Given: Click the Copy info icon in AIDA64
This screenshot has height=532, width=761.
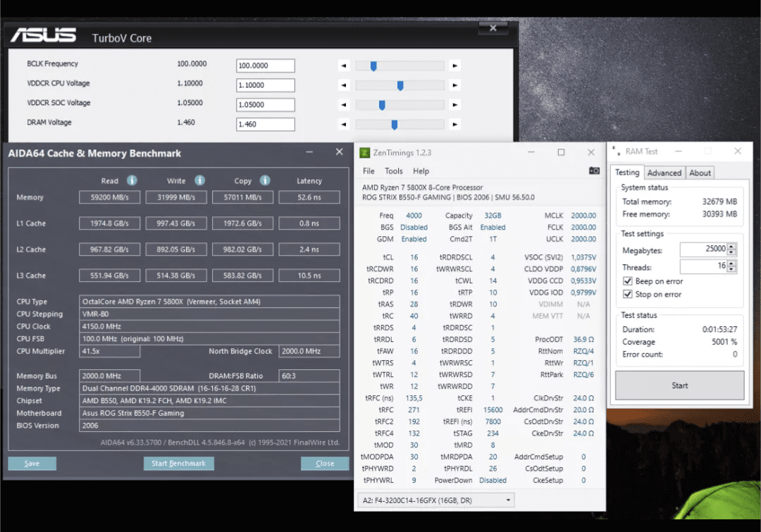Looking at the screenshot, I should click(x=265, y=180).
